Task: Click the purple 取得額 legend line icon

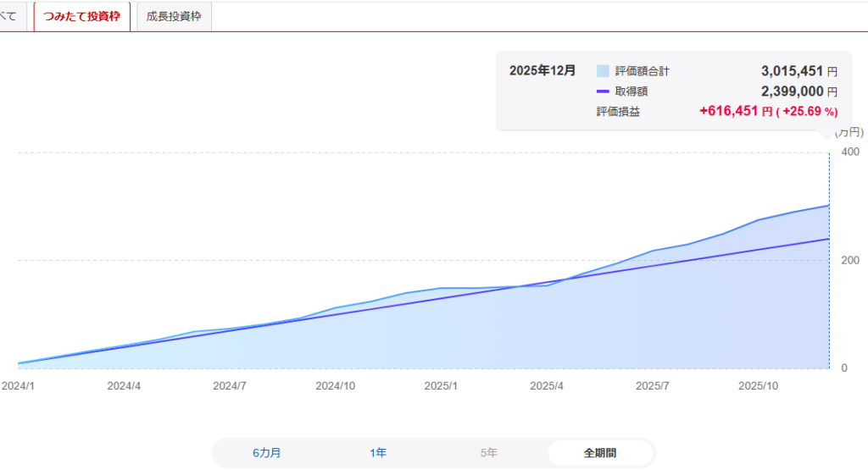Action: pos(603,91)
